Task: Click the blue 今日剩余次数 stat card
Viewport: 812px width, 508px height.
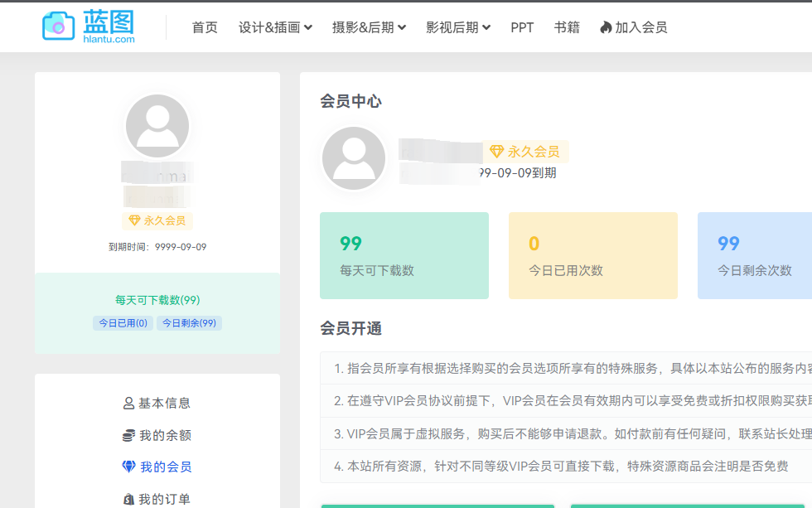Action: pyautogui.click(x=755, y=255)
